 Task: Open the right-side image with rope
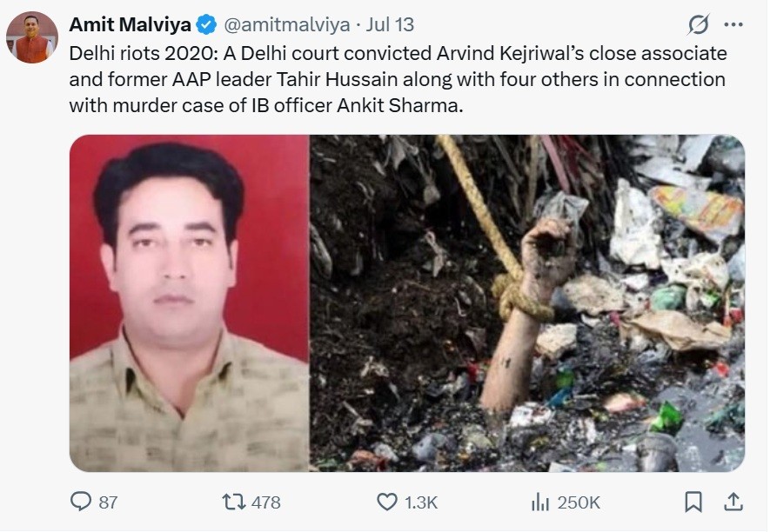click(x=527, y=303)
